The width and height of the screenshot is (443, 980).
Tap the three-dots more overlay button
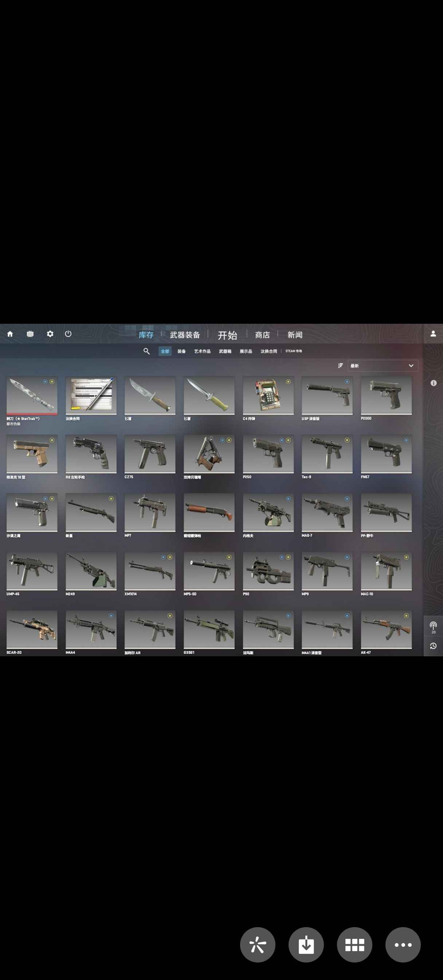tap(403, 945)
